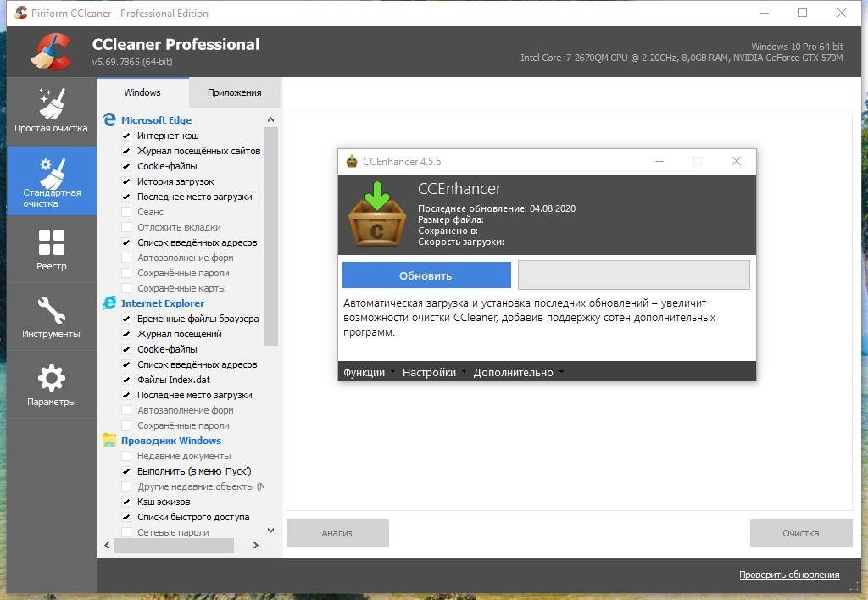Click the CCleaner logo in header
Viewport: 868px width, 600px height.
(x=51, y=52)
